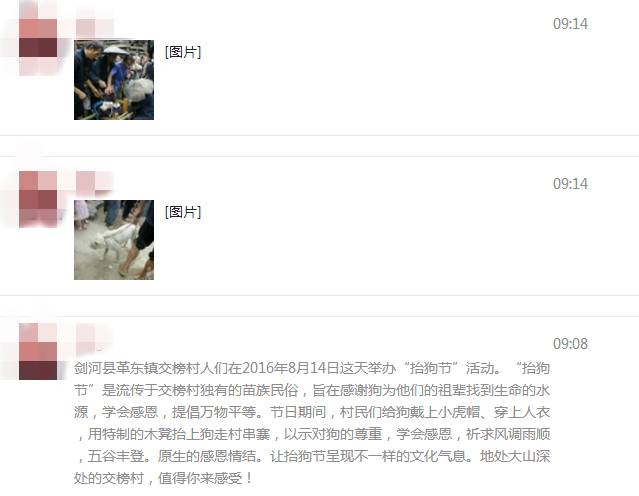Click blurred sender name on third message
This screenshot has height=496, width=639.
(95, 338)
